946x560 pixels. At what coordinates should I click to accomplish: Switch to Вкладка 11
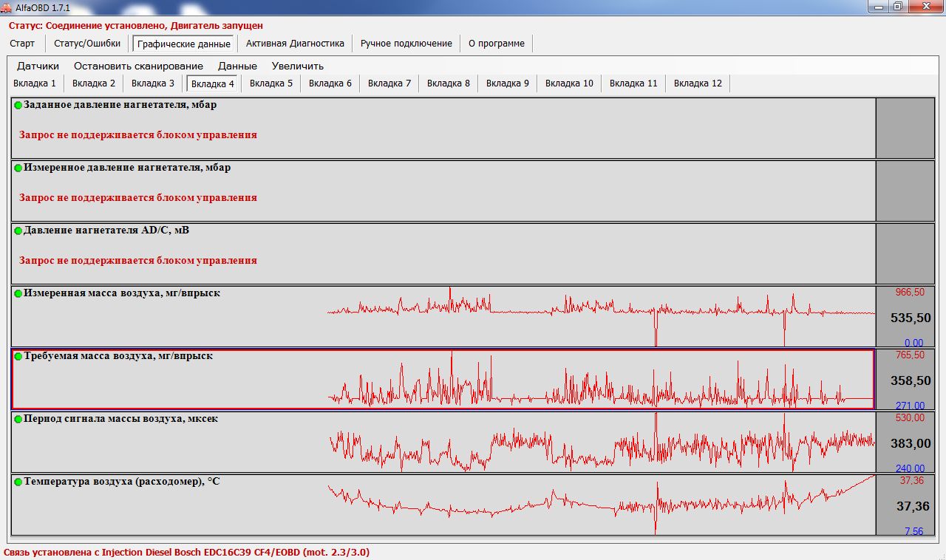[633, 83]
